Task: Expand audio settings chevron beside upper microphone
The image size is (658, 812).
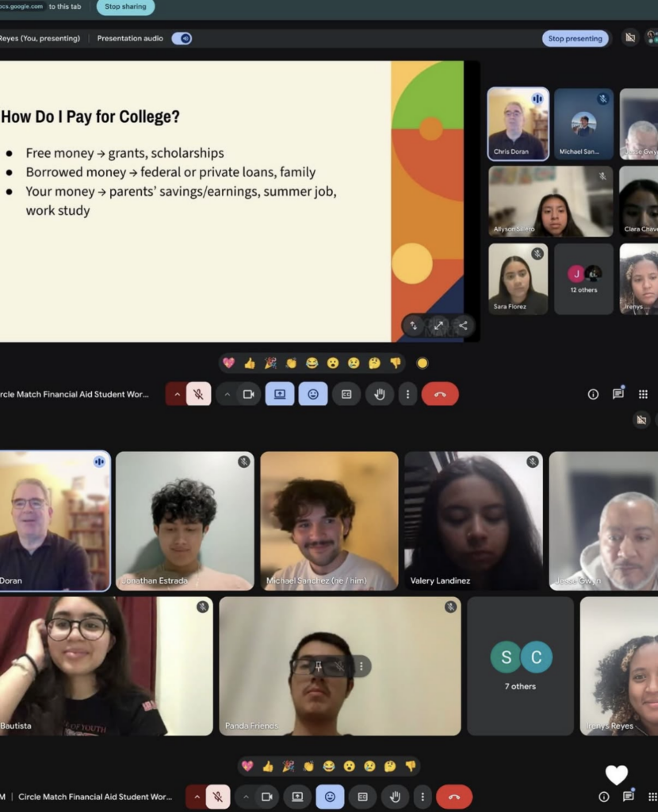Action: (x=177, y=394)
